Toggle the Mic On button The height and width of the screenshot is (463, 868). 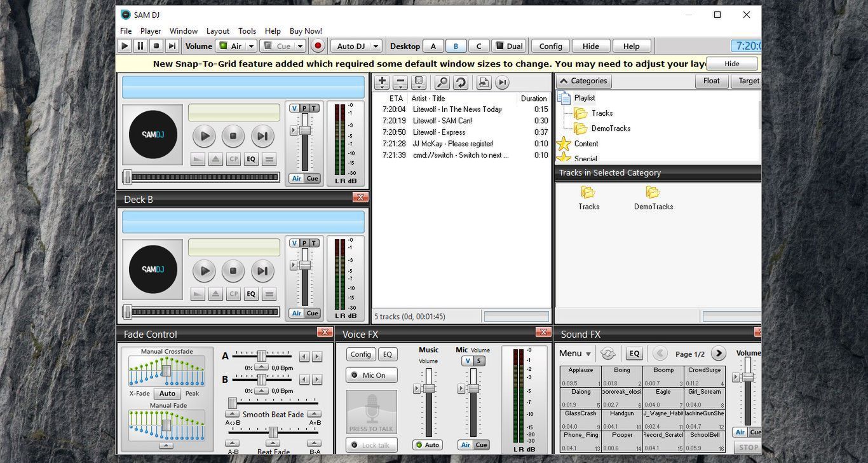click(372, 375)
